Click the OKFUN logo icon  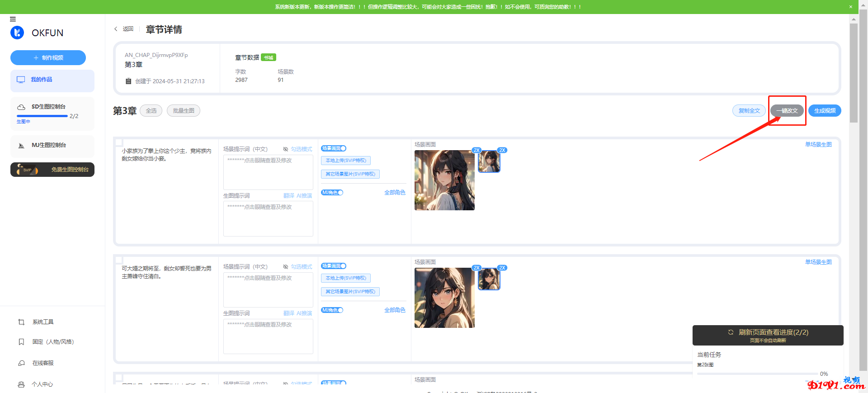tap(17, 33)
